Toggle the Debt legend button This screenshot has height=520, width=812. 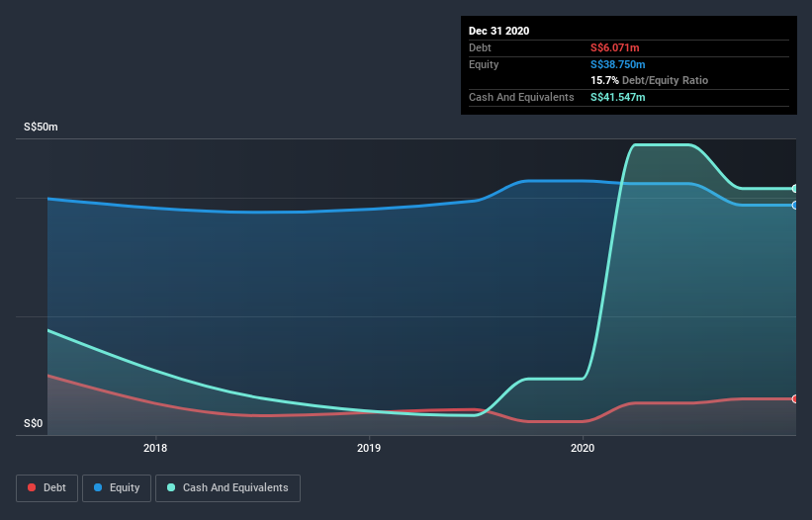click(x=47, y=488)
